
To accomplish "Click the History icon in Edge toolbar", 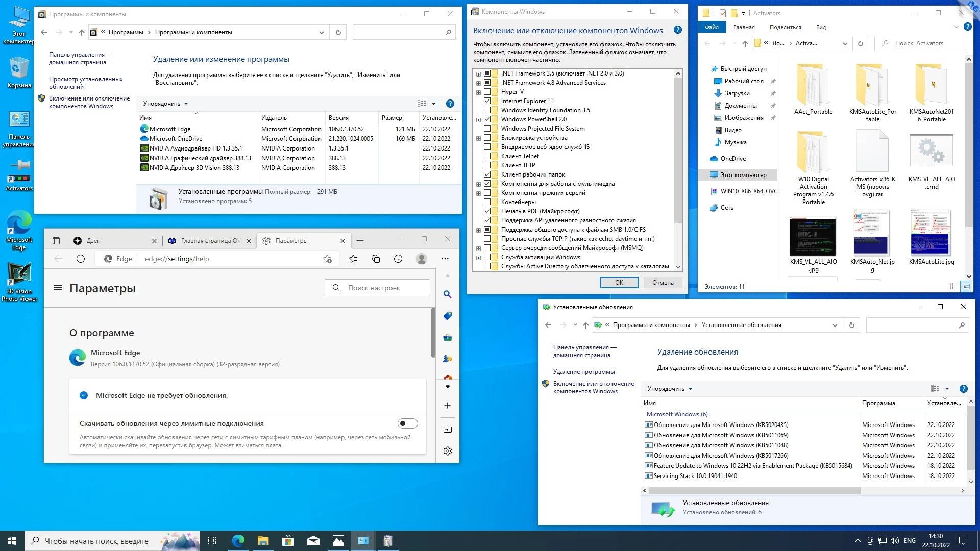I will 398,259.
